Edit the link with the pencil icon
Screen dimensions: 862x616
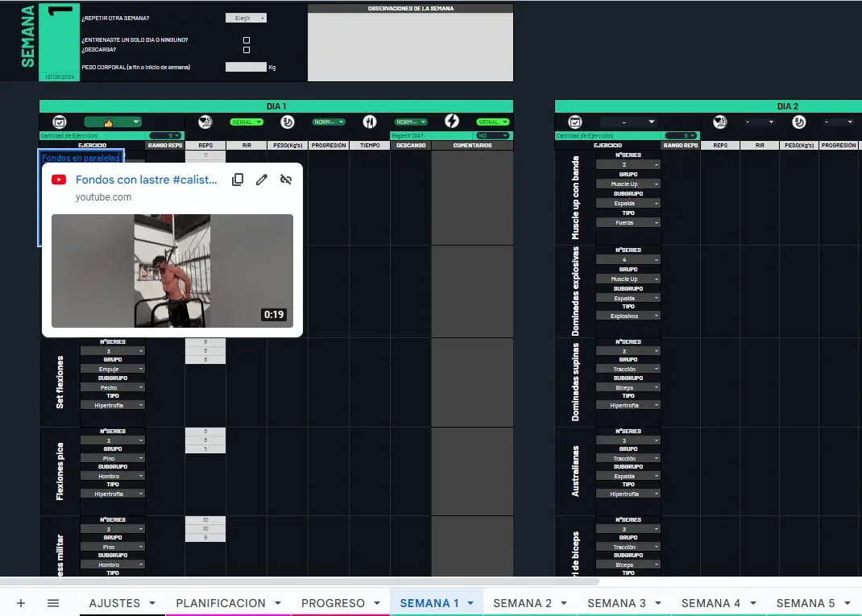pos(262,180)
